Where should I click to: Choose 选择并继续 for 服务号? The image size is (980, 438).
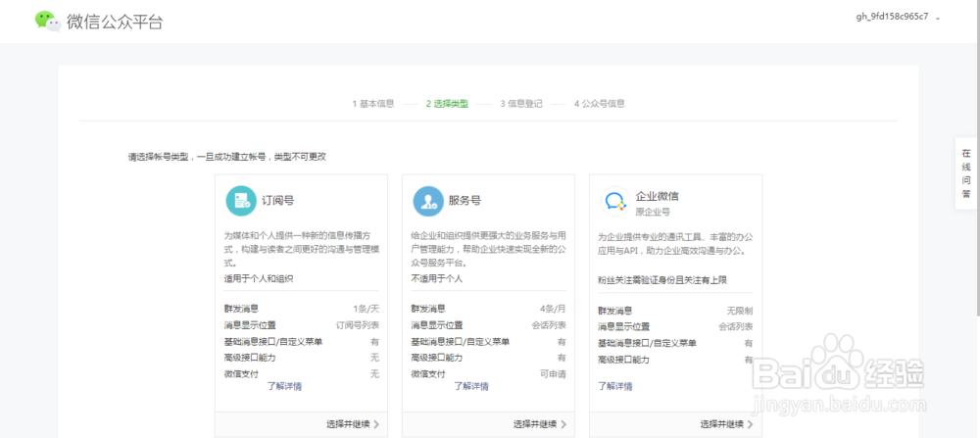(539, 424)
